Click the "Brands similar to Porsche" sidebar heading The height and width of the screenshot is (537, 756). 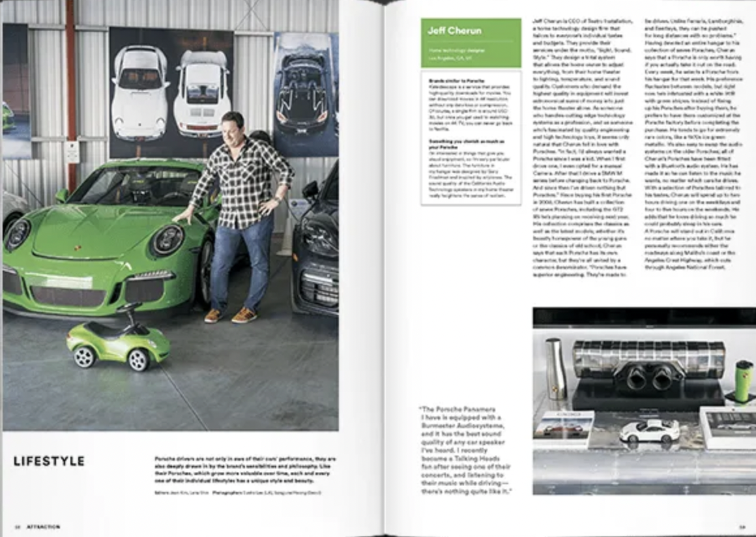pos(456,81)
